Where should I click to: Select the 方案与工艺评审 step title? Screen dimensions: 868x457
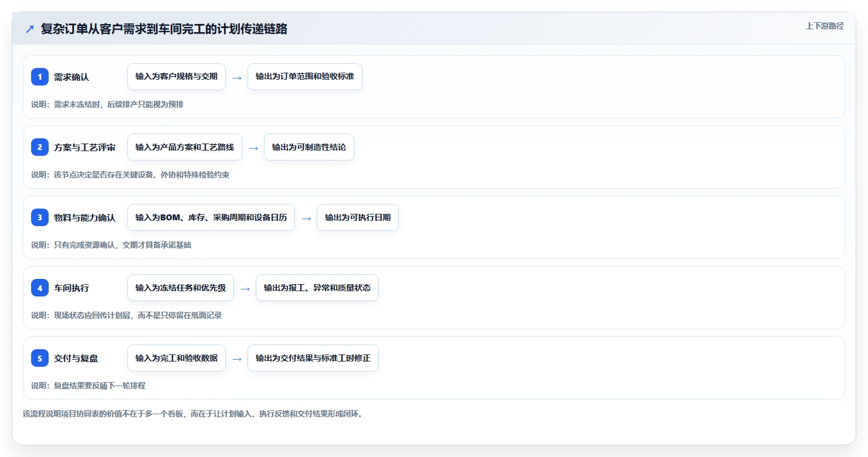tap(84, 147)
